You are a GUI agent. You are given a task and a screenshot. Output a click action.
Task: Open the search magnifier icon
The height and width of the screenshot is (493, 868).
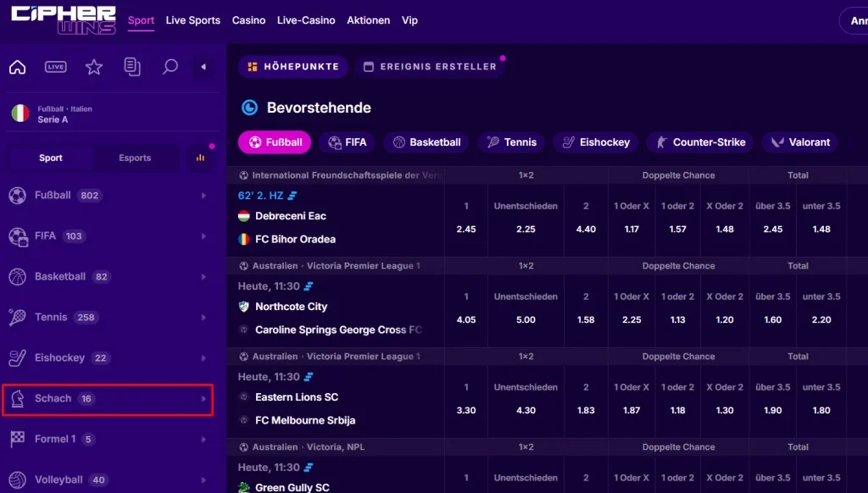pyautogui.click(x=170, y=67)
